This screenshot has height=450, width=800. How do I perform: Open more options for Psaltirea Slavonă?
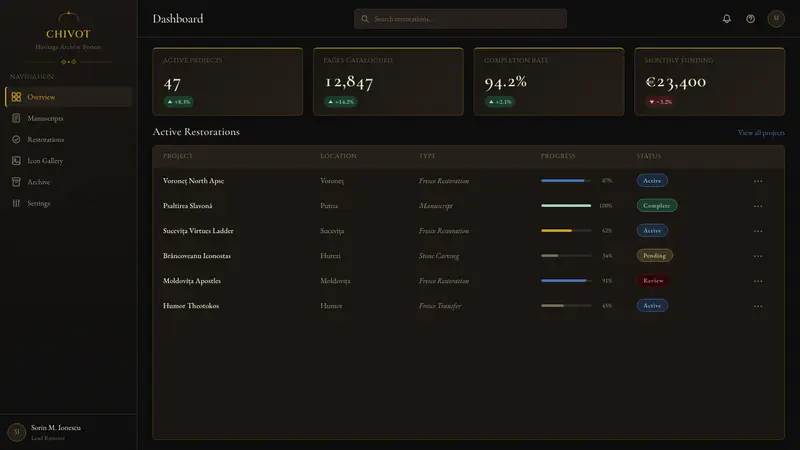pyautogui.click(x=758, y=206)
